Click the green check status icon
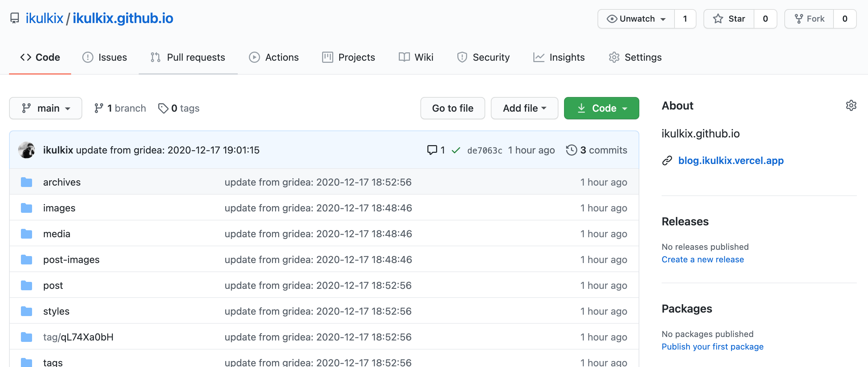The width and height of the screenshot is (868, 367). coord(456,150)
